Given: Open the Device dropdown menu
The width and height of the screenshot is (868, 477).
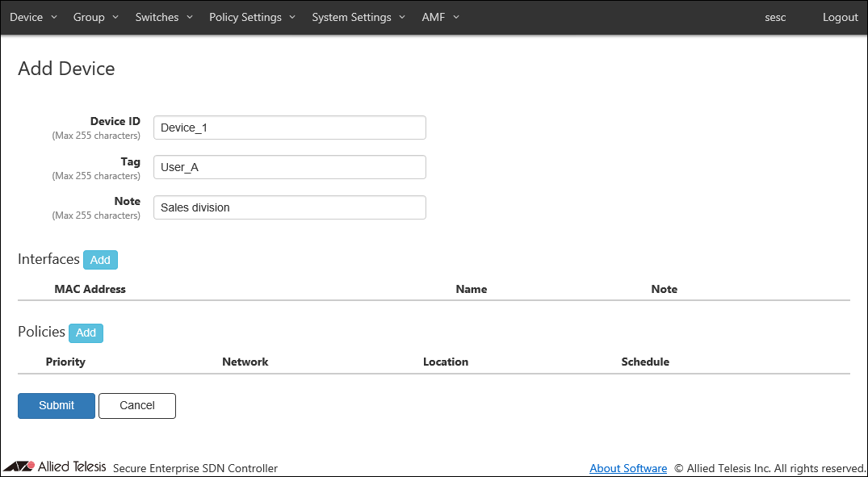Looking at the screenshot, I should click(x=33, y=17).
